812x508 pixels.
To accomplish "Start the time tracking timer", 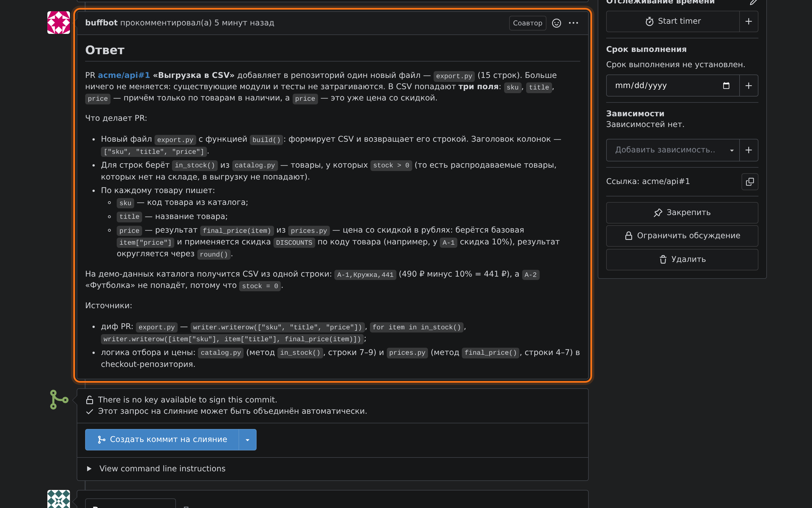I will click(673, 21).
